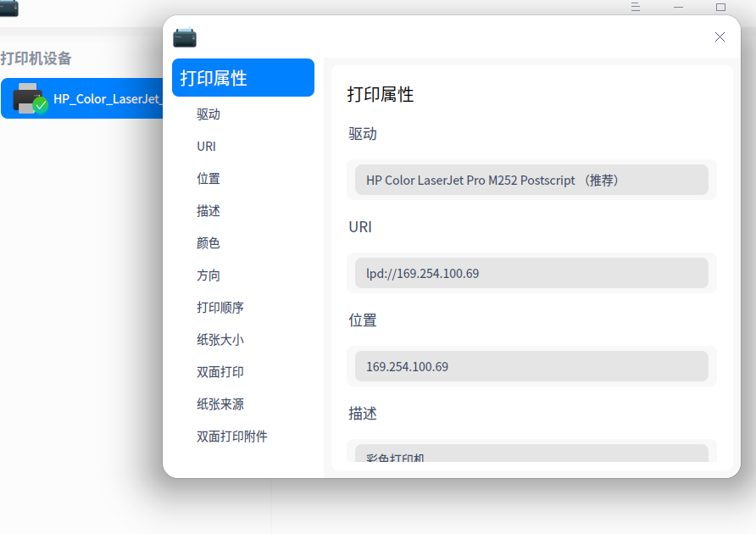Click the green ready-status checkmark on the printer

pos(39,104)
